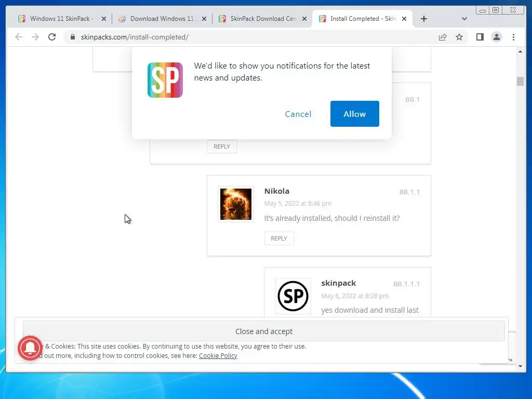Viewport: 532px width, 399px height.
Task: Click Nikola's fire avatar image
Action: point(236,204)
